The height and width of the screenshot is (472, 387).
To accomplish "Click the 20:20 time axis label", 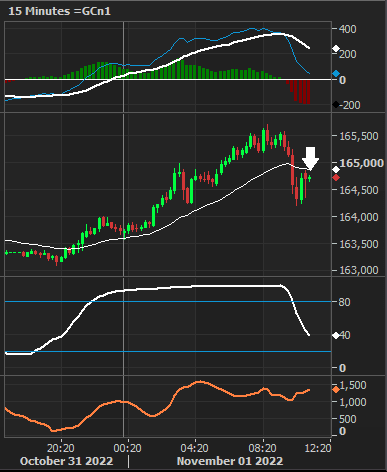I will (x=61, y=448).
